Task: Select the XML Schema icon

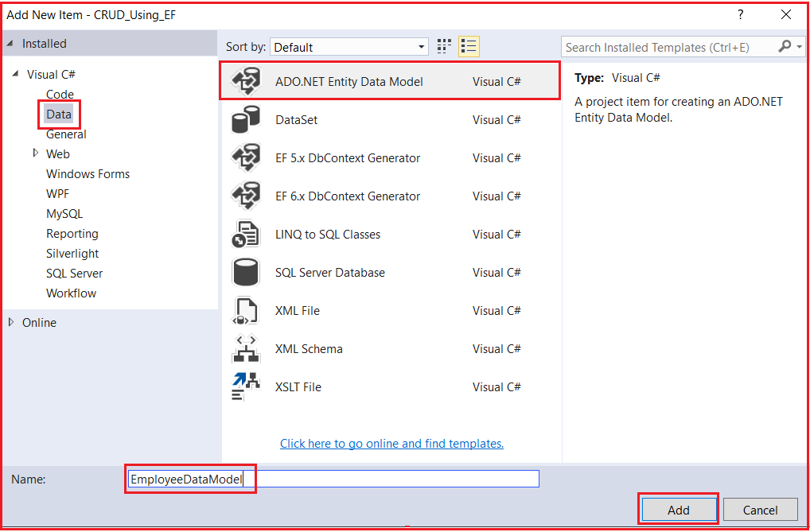Action: pos(246,348)
